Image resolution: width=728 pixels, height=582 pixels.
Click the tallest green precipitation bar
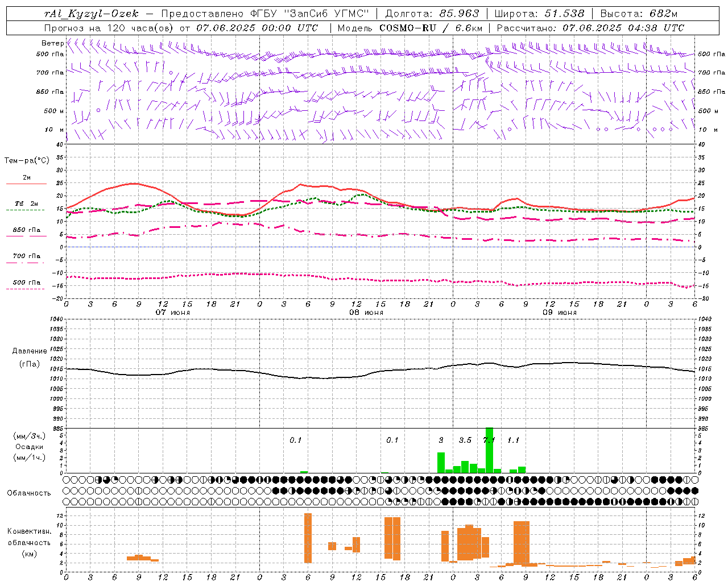coord(489,450)
